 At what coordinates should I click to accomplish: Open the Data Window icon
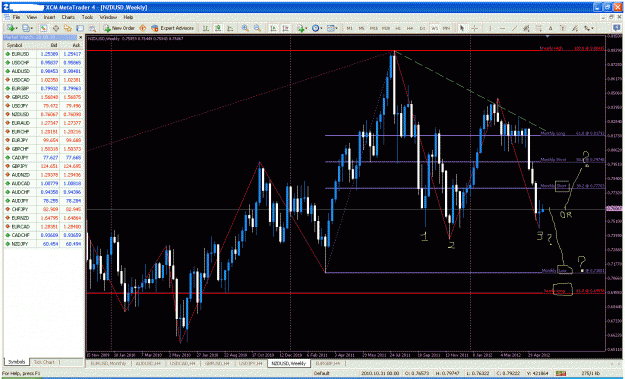point(56,28)
